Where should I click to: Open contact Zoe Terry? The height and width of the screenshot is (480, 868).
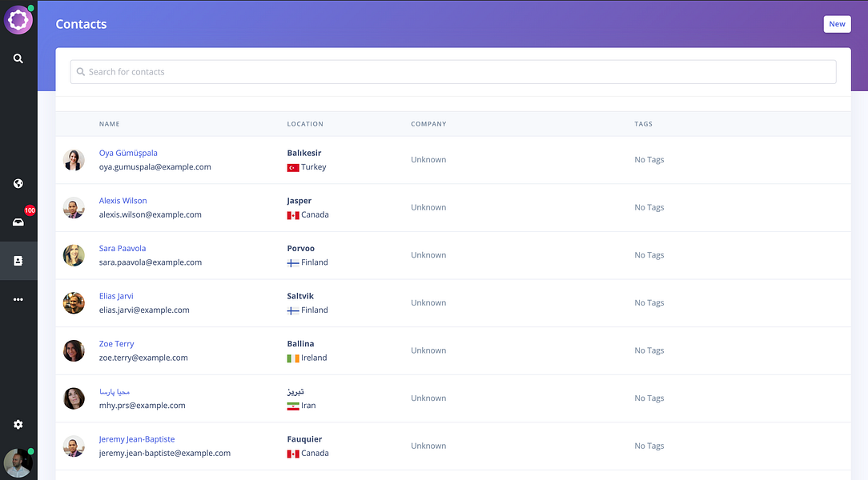(x=116, y=343)
